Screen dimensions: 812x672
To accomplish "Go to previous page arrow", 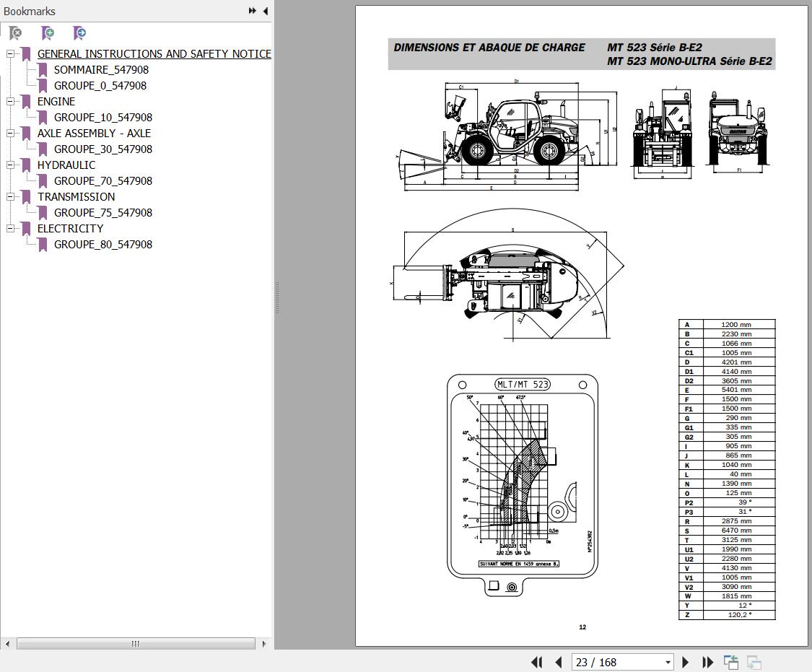I will pyautogui.click(x=558, y=662).
